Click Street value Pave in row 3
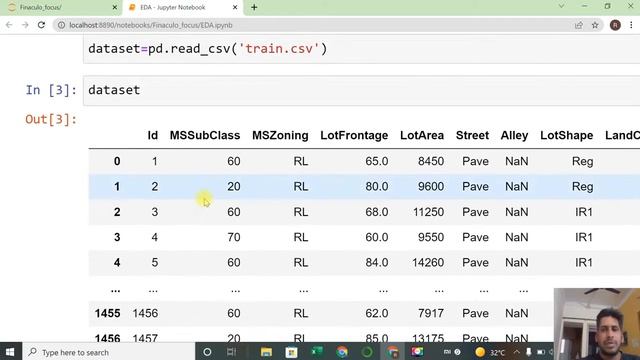Image resolution: width=640 pixels, height=360 pixels. pyautogui.click(x=476, y=238)
